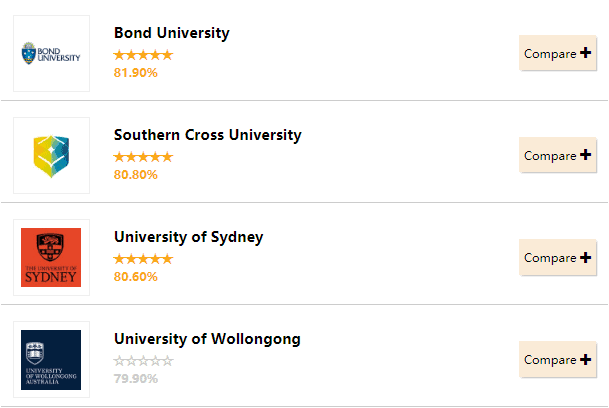
Task: Click the grey stars under University of Wollongong
Action: (143, 361)
